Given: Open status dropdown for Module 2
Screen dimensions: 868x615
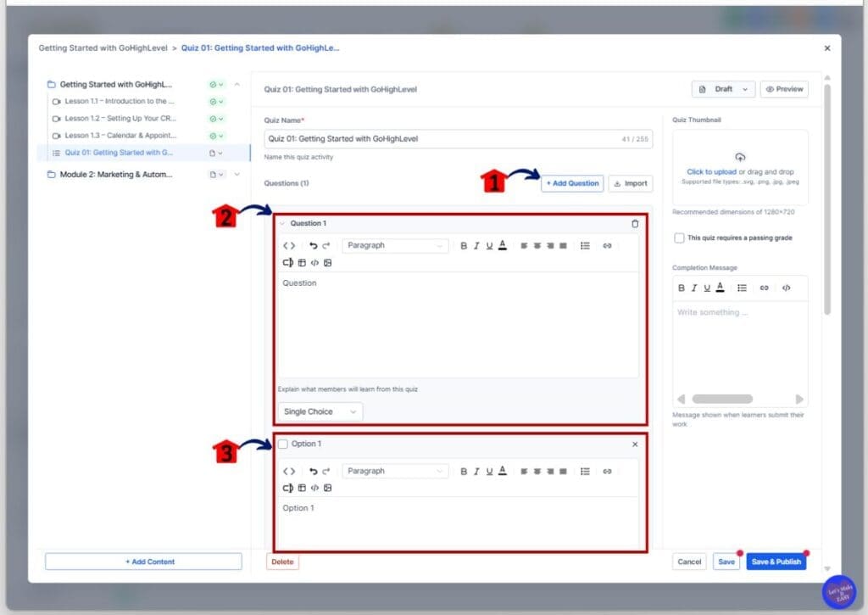Looking at the screenshot, I should coord(216,175).
